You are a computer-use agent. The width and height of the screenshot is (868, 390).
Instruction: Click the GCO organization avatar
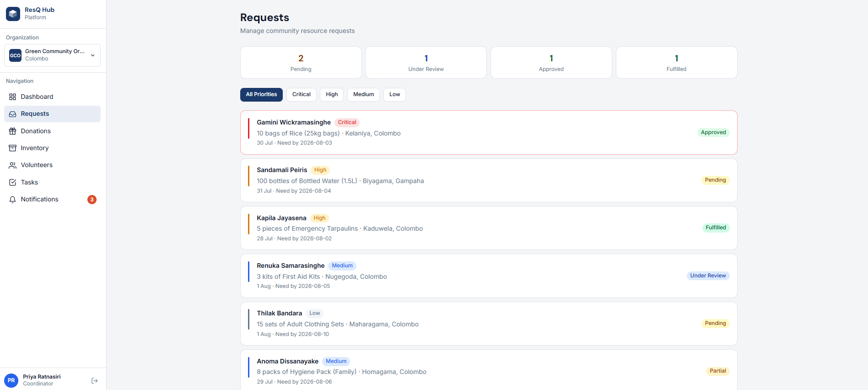point(16,55)
